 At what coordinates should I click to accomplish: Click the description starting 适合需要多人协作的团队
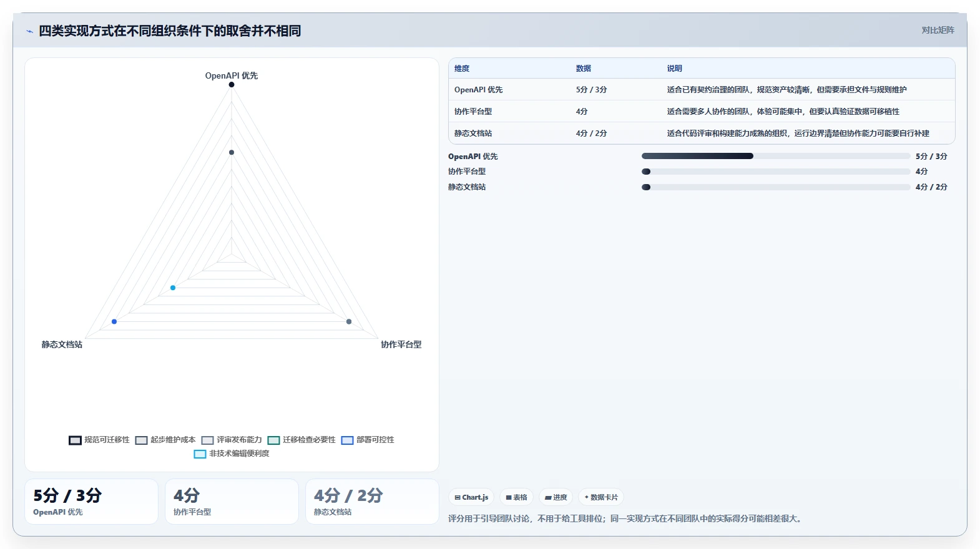coord(783,112)
